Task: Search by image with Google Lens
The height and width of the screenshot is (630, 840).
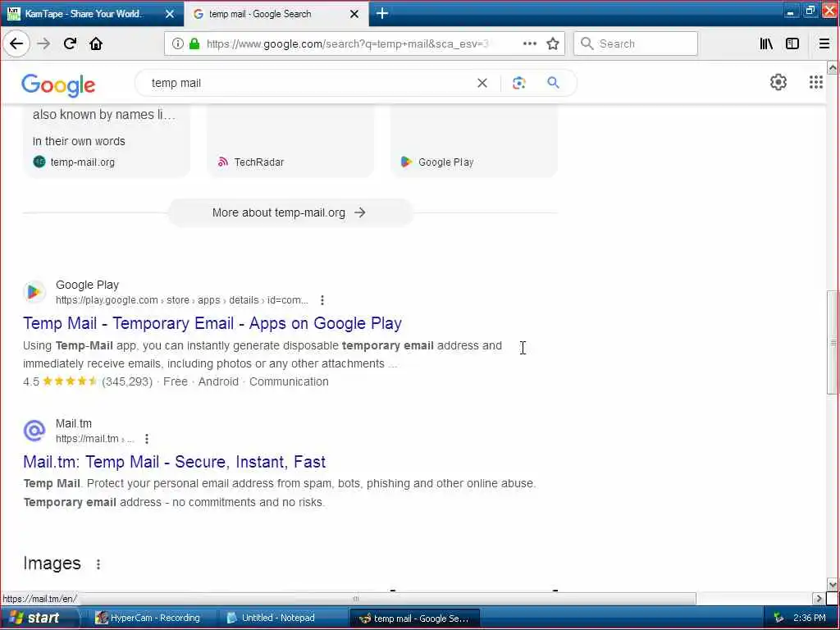Action: pos(518,83)
